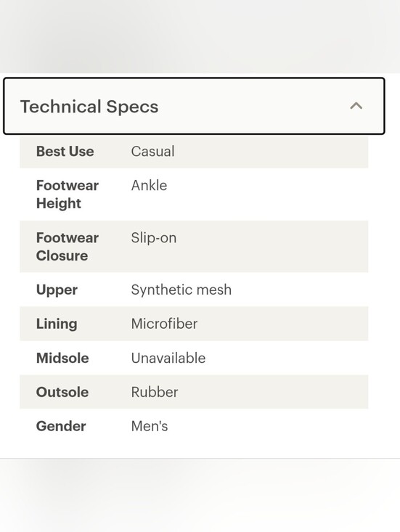
Task: Click the Ankle value
Action: click(150, 186)
